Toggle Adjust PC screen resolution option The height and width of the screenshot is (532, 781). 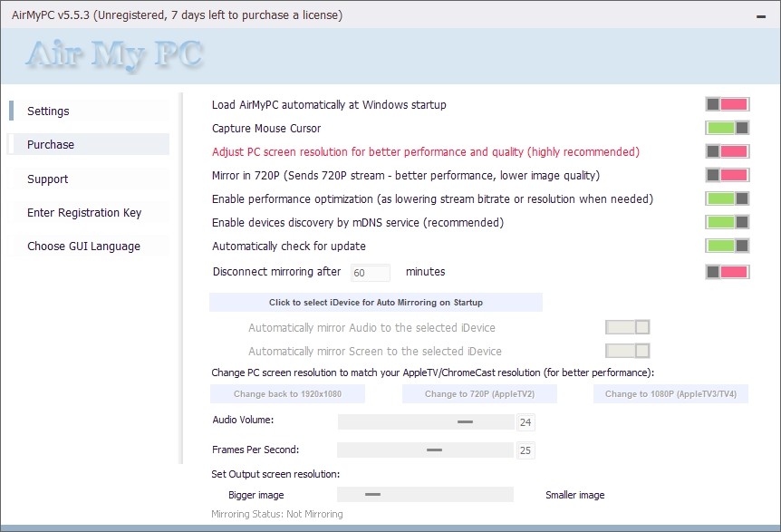pos(728,151)
